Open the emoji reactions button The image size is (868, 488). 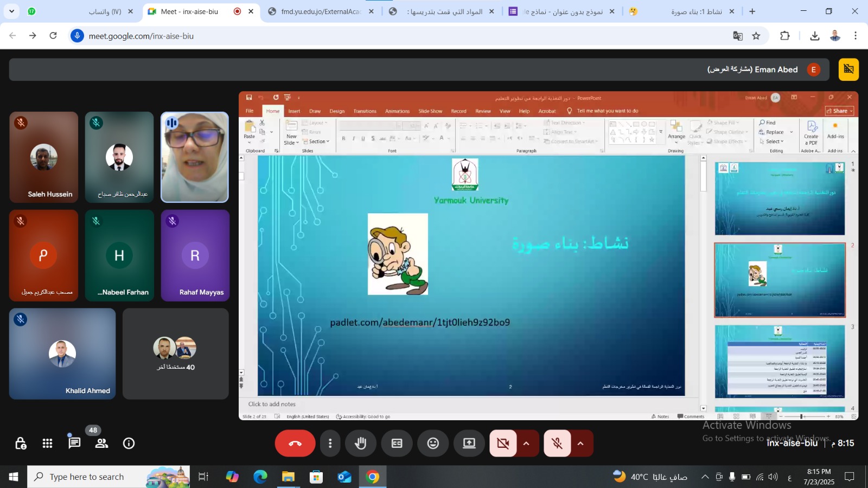(433, 444)
